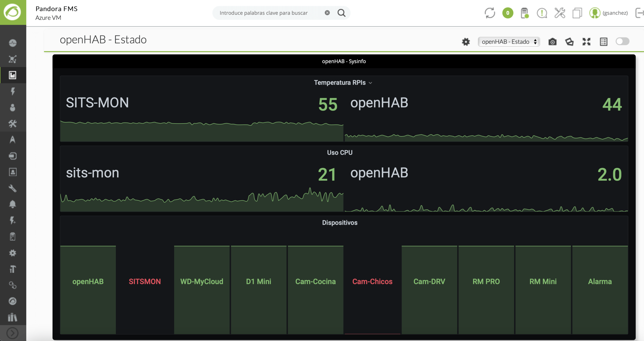
Task: Open the Resources (server stack) sidebar icon
Action: [x=12, y=156]
